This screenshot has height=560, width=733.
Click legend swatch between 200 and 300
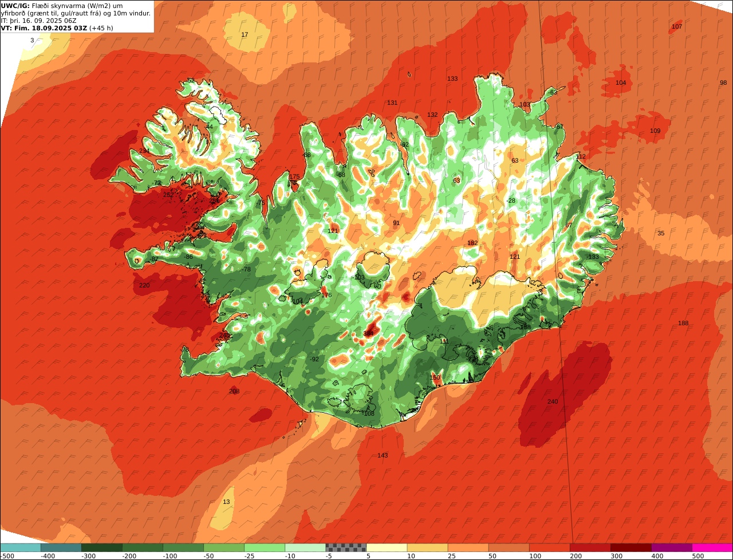click(590, 547)
